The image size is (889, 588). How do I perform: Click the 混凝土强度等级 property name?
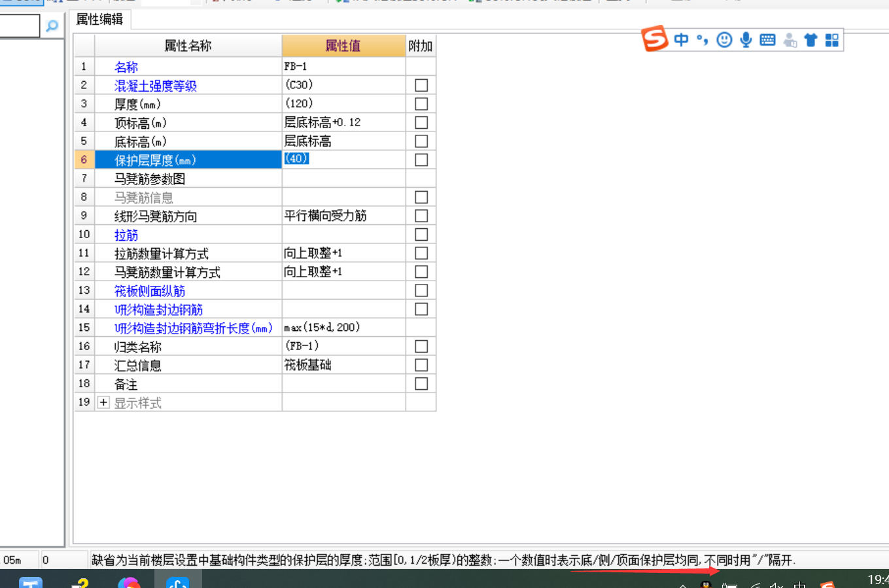click(x=156, y=86)
